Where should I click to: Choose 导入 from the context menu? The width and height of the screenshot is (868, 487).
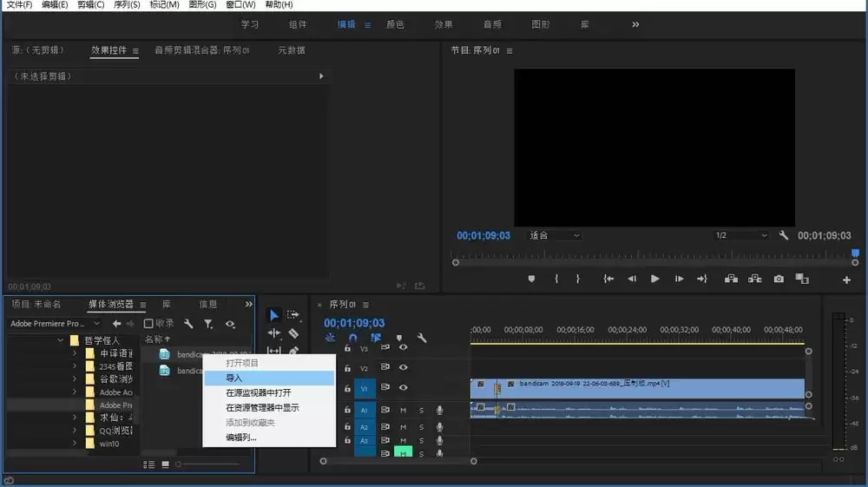click(234, 378)
